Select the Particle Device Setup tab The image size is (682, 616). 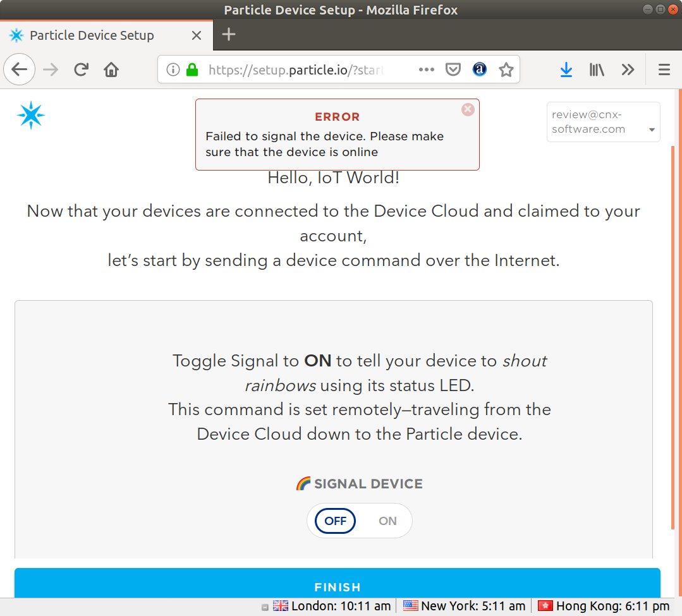click(107, 35)
